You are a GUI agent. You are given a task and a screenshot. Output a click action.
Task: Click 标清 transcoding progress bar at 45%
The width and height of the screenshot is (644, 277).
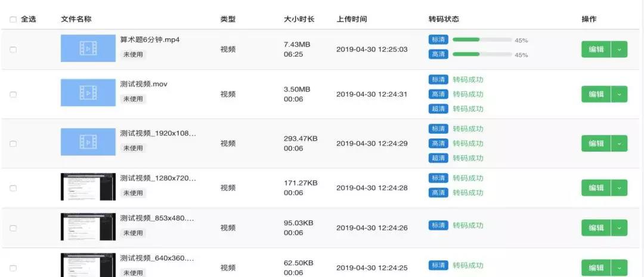click(x=482, y=40)
